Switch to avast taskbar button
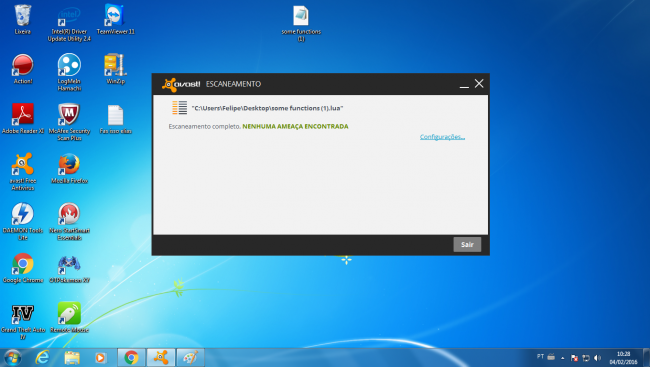Screen dimensions: 650x367 pos(161,357)
